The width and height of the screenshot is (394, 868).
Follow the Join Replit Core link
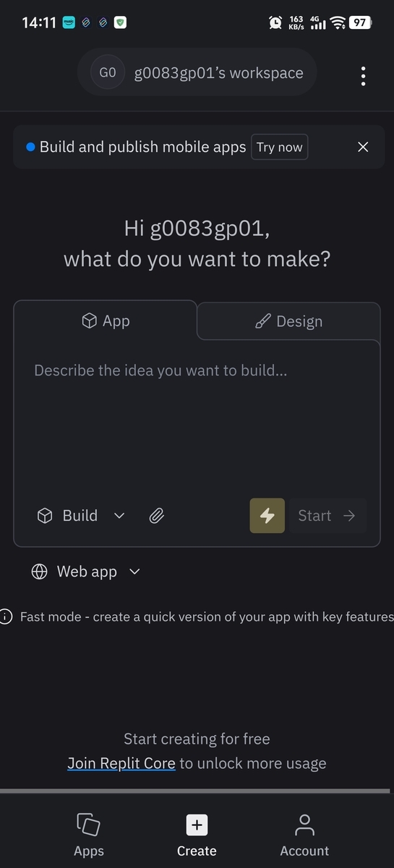pos(121,763)
